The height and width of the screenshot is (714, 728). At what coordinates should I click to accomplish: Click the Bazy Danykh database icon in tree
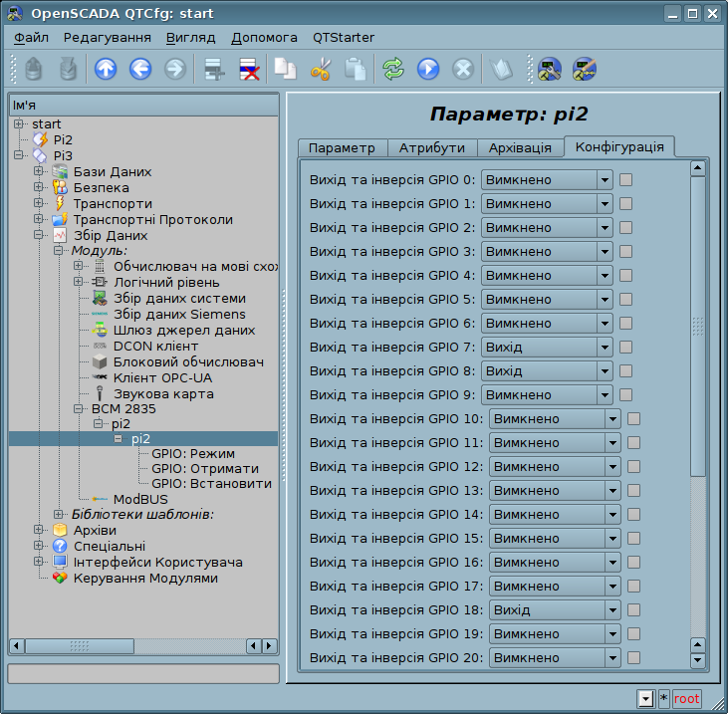60,171
